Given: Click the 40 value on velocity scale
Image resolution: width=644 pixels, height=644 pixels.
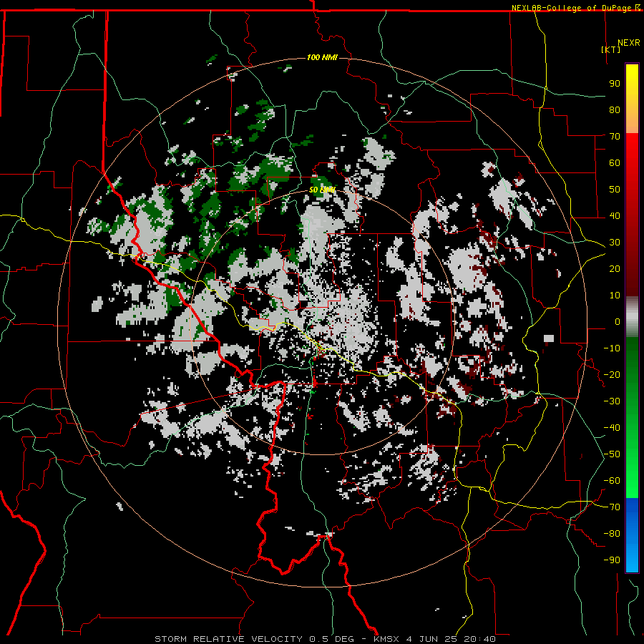Looking at the screenshot, I should (x=615, y=216).
